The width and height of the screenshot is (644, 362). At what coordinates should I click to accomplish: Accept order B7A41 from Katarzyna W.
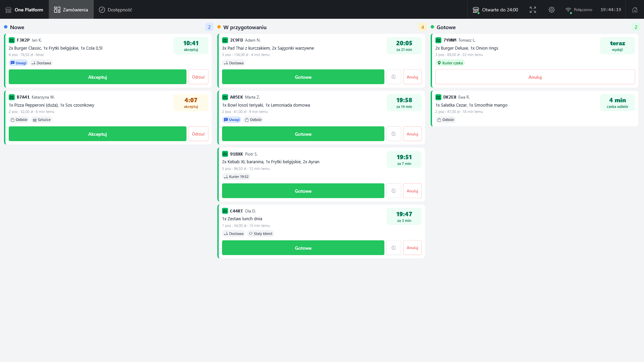click(98, 134)
